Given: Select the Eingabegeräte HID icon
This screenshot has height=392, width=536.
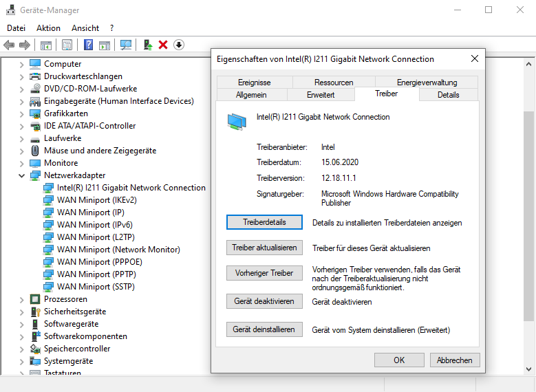Looking at the screenshot, I should [35, 101].
